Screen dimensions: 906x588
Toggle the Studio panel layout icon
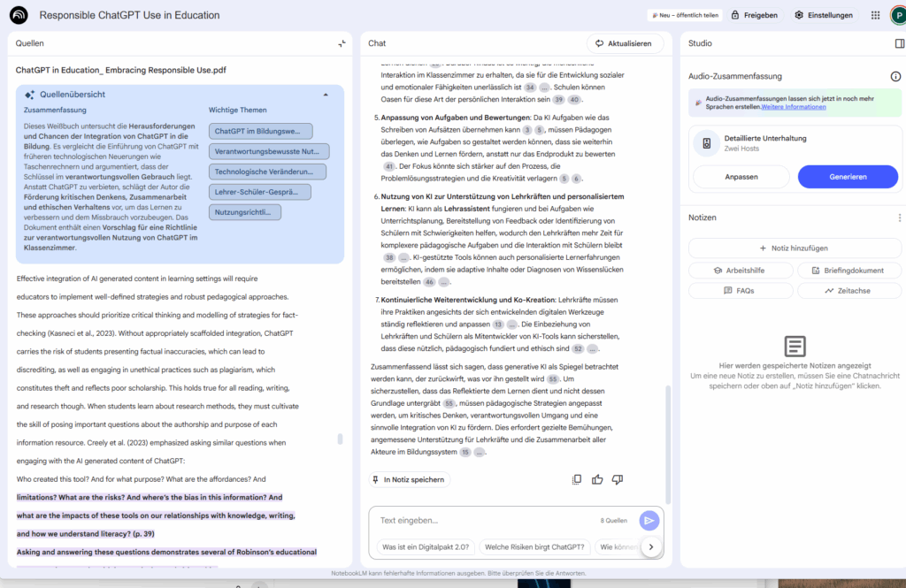point(899,43)
